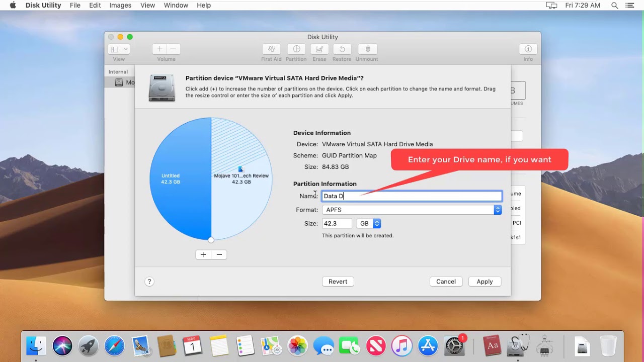Viewport: 644px width, 362px height.
Task: Open System Information from the Dock
Action: tap(544, 346)
